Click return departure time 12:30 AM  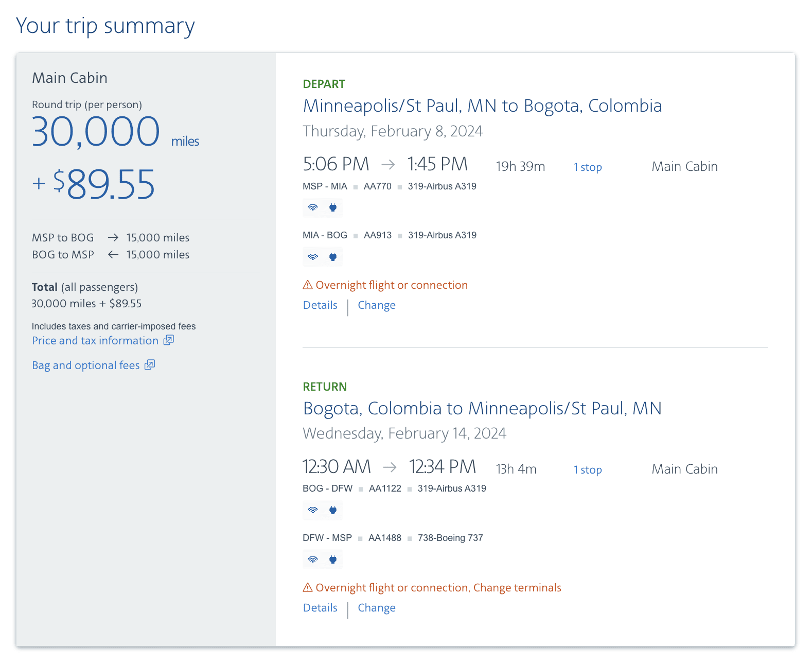click(337, 467)
